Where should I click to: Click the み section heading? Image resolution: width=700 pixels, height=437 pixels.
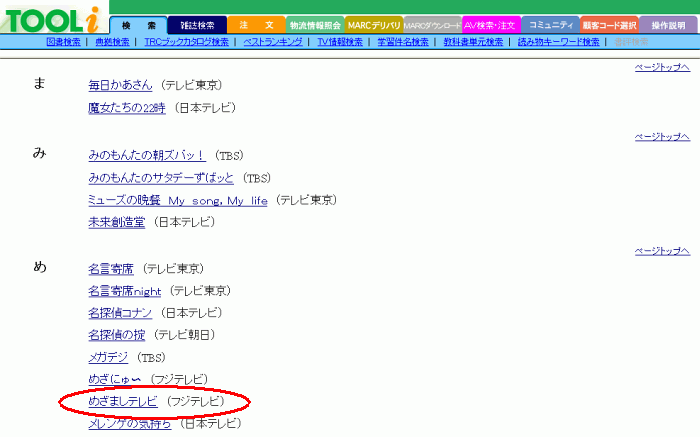(40, 153)
